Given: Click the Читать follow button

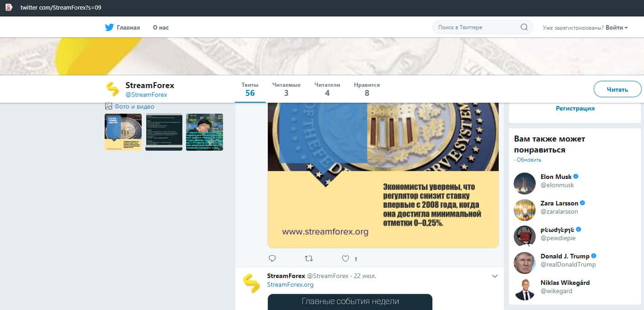Looking at the screenshot, I should [x=617, y=89].
